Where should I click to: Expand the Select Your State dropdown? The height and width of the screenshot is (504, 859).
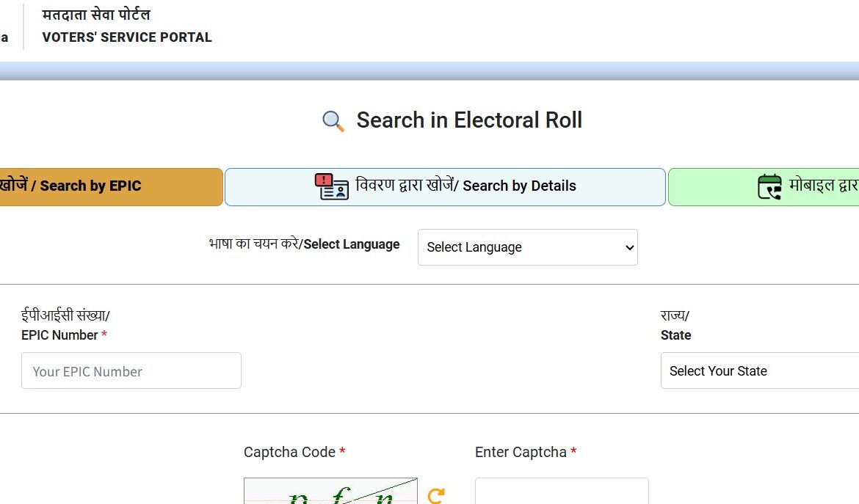759,371
